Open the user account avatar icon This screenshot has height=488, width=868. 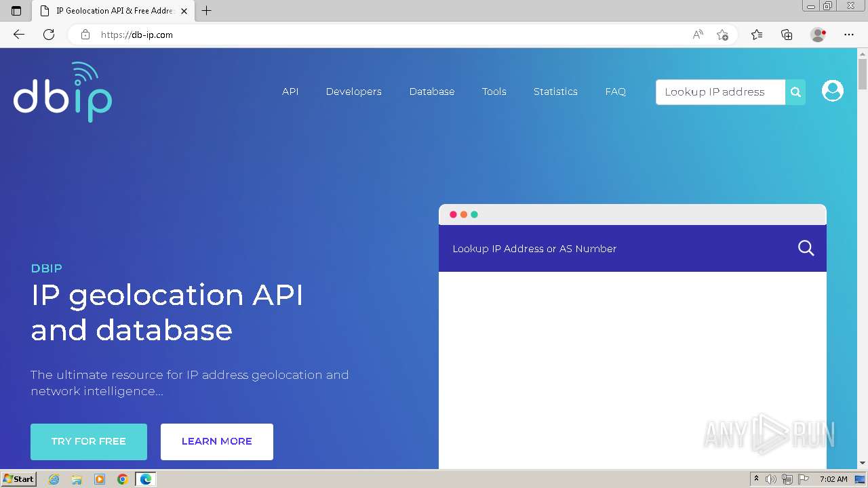click(832, 90)
